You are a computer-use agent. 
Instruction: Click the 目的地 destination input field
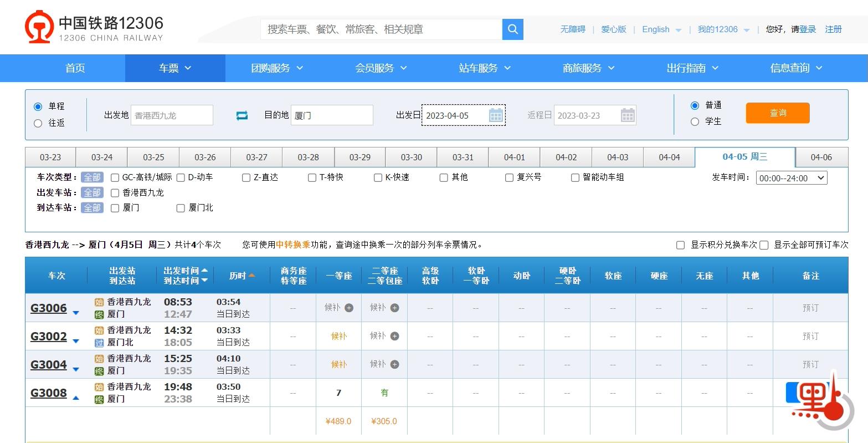pos(332,115)
